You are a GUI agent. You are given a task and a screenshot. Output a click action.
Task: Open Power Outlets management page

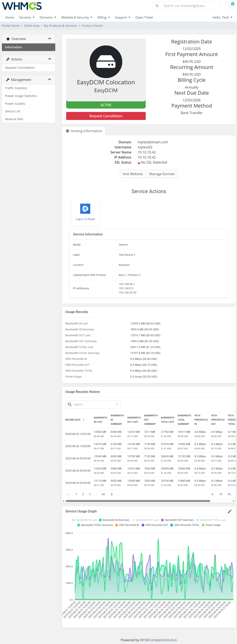tap(28, 104)
